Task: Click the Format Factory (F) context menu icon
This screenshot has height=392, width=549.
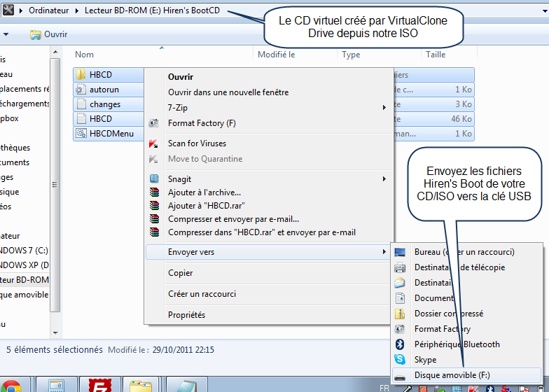Action: coord(154,123)
